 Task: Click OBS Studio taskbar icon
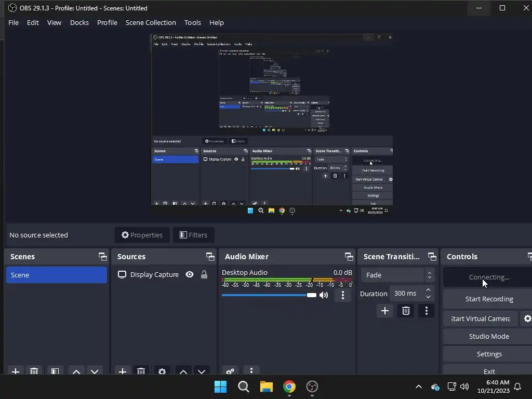pos(312,387)
